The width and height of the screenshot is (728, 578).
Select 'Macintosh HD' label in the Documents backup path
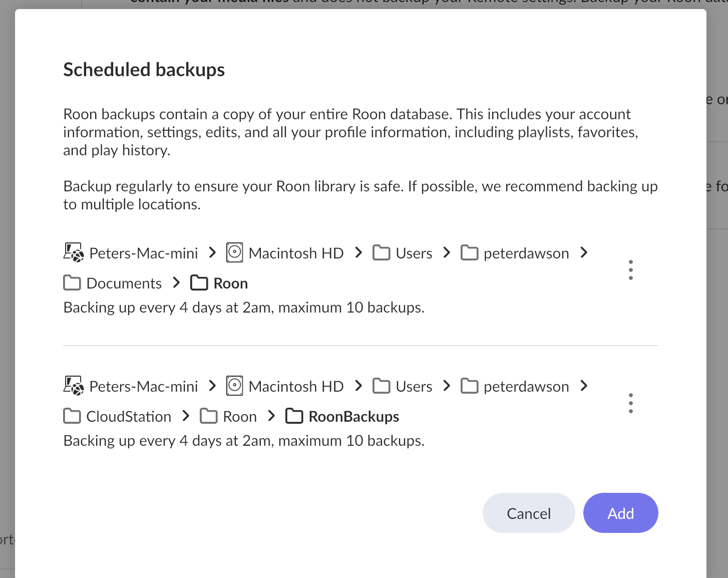[x=296, y=253]
